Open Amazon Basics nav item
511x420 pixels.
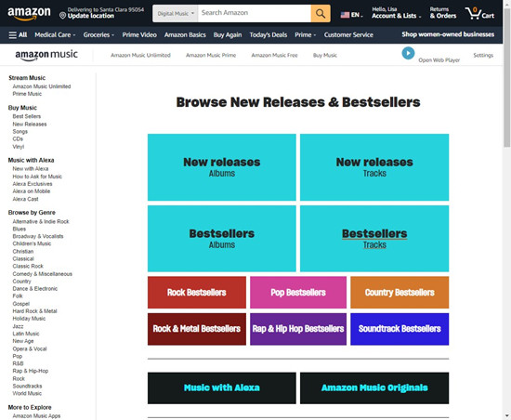(185, 35)
